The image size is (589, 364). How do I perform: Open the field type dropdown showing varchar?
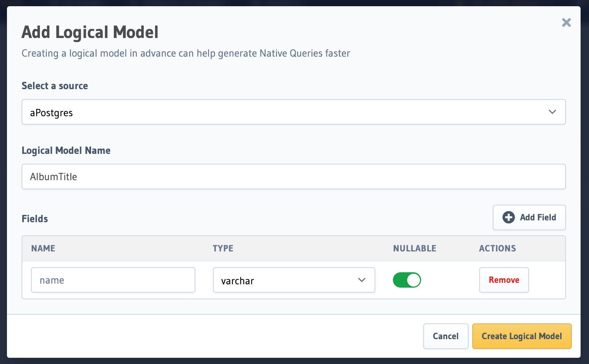point(293,280)
